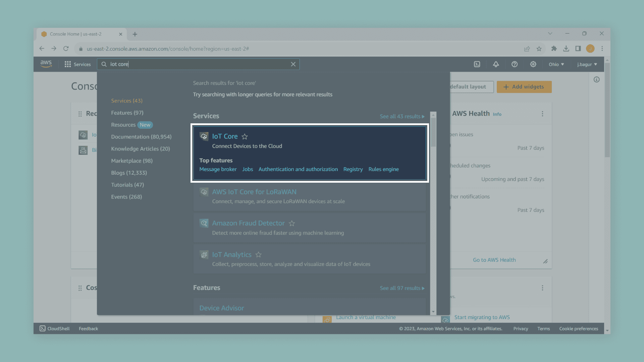
Task: Click the AWS logo home icon
Action: click(46, 64)
